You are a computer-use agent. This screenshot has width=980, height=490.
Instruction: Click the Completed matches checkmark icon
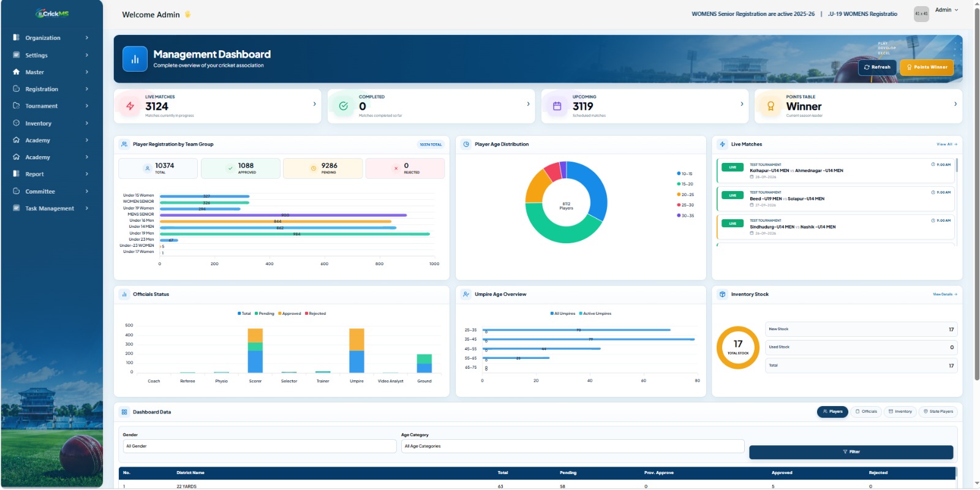pos(344,106)
